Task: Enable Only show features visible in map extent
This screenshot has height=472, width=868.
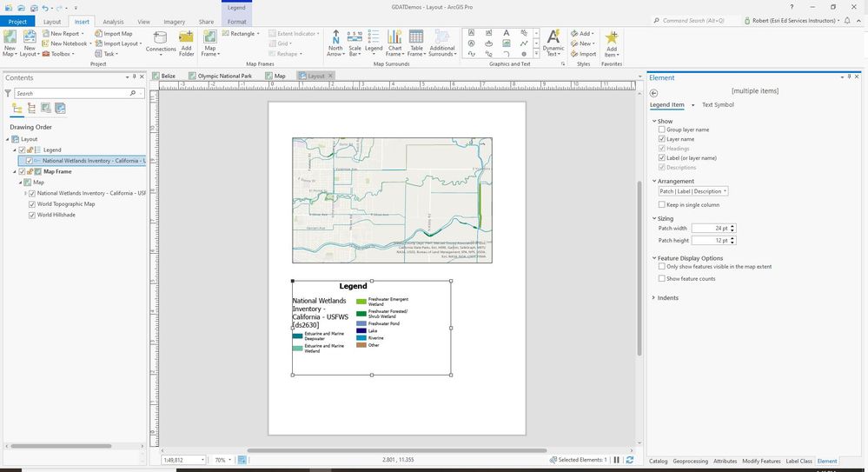Action: [x=661, y=267]
